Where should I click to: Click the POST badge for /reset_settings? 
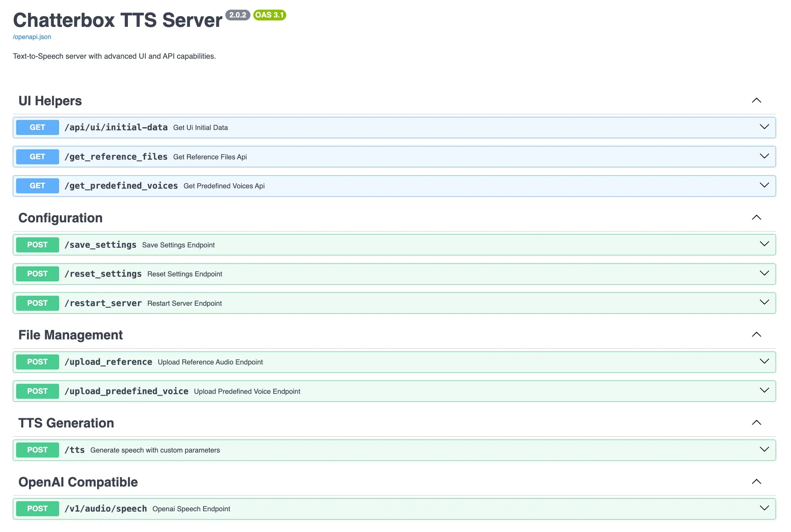point(37,274)
